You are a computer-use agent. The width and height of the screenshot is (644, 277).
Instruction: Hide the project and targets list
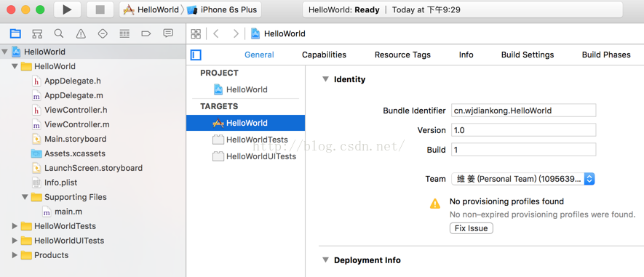pos(196,55)
